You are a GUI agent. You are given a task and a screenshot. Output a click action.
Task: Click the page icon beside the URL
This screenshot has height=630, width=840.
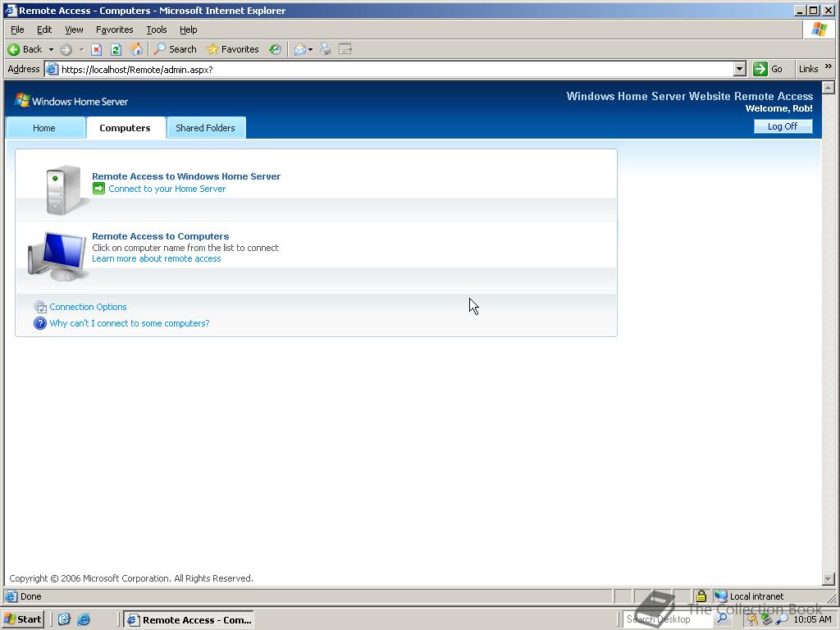point(52,70)
